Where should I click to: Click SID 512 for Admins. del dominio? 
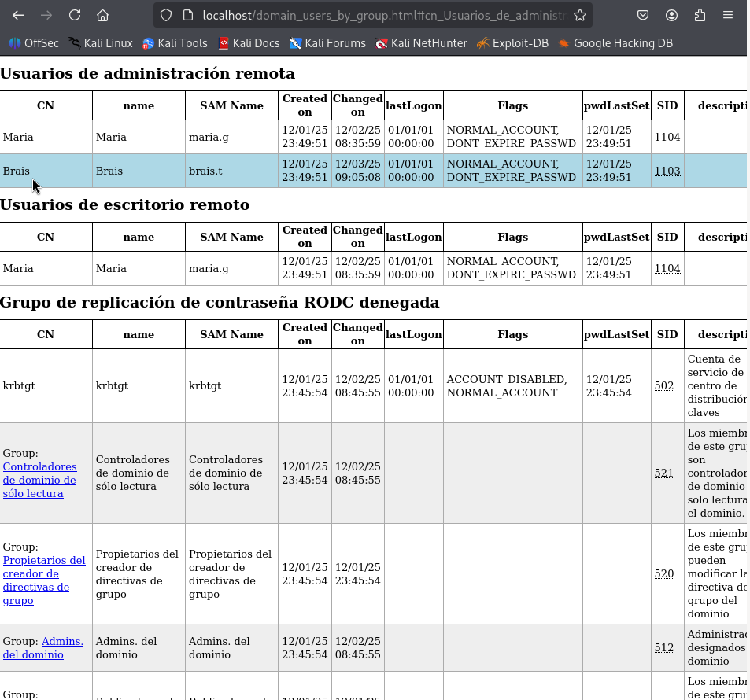pos(664,647)
